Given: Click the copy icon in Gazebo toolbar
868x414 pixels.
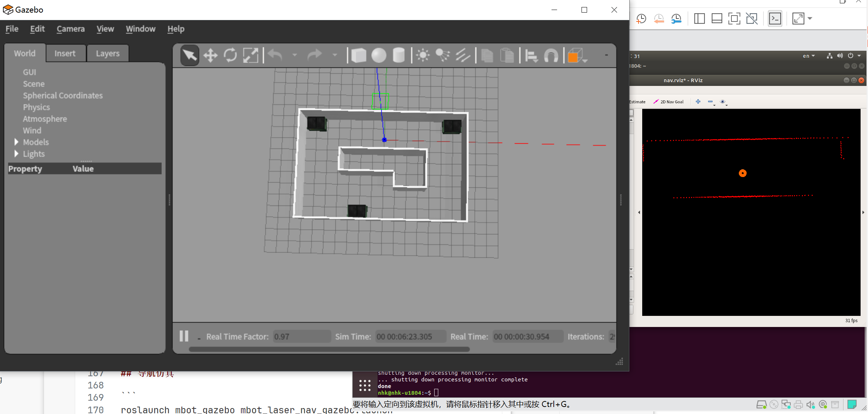Looking at the screenshot, I should 487,56.
